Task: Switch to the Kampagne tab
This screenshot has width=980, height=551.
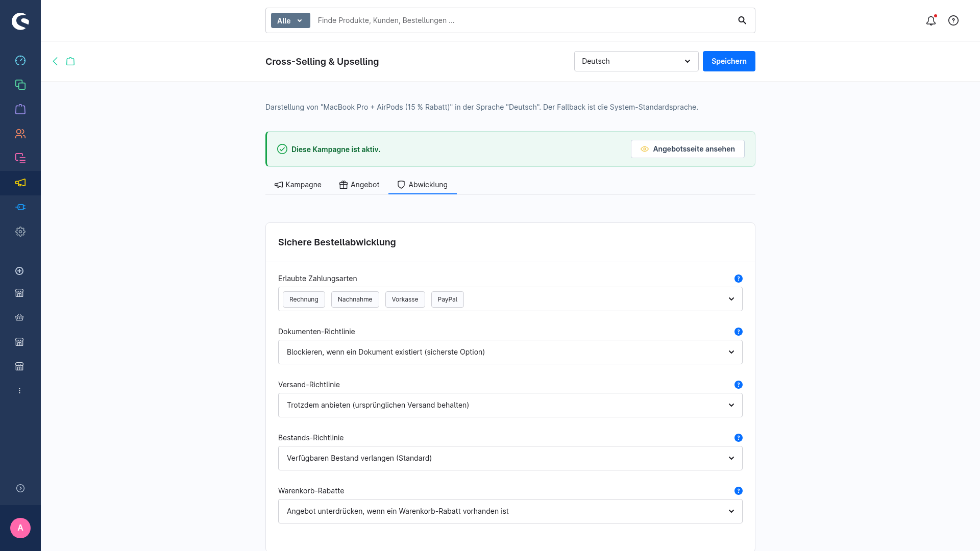Action: 298,185
